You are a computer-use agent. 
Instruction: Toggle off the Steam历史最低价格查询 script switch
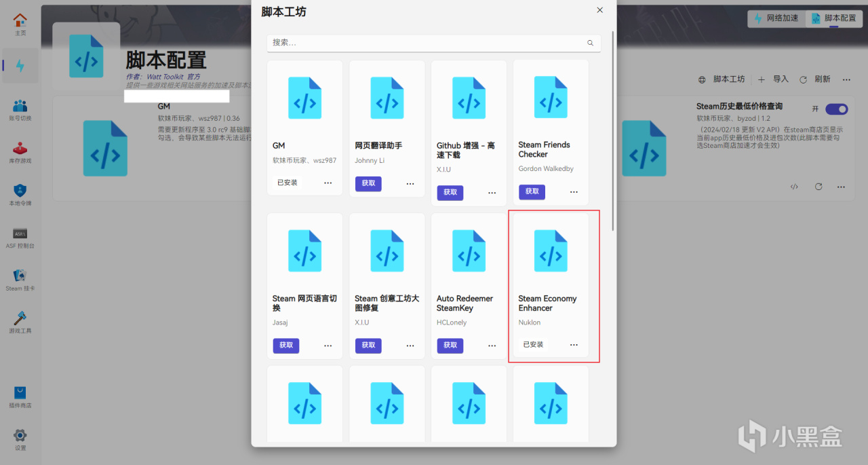tap(837, 109)
